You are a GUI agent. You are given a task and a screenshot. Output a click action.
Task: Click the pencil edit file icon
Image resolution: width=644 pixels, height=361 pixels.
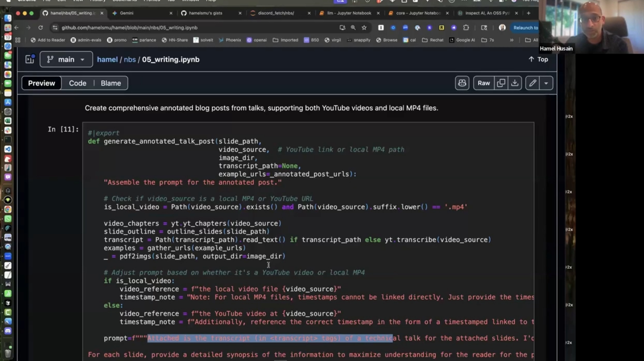533,83
